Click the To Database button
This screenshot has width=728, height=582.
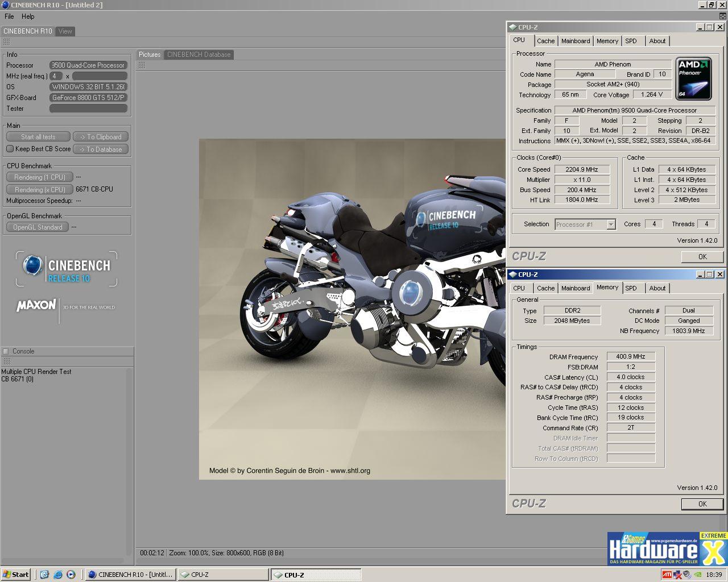pyautogui.click(x=101, y=149)
